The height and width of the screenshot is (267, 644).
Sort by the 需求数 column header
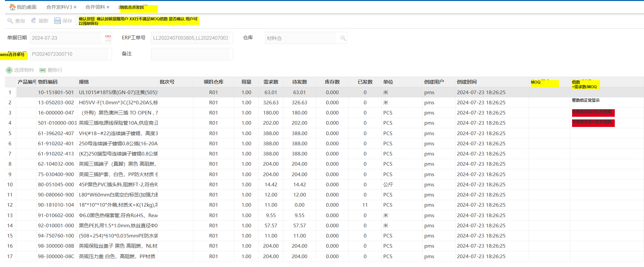click(271, 82)
